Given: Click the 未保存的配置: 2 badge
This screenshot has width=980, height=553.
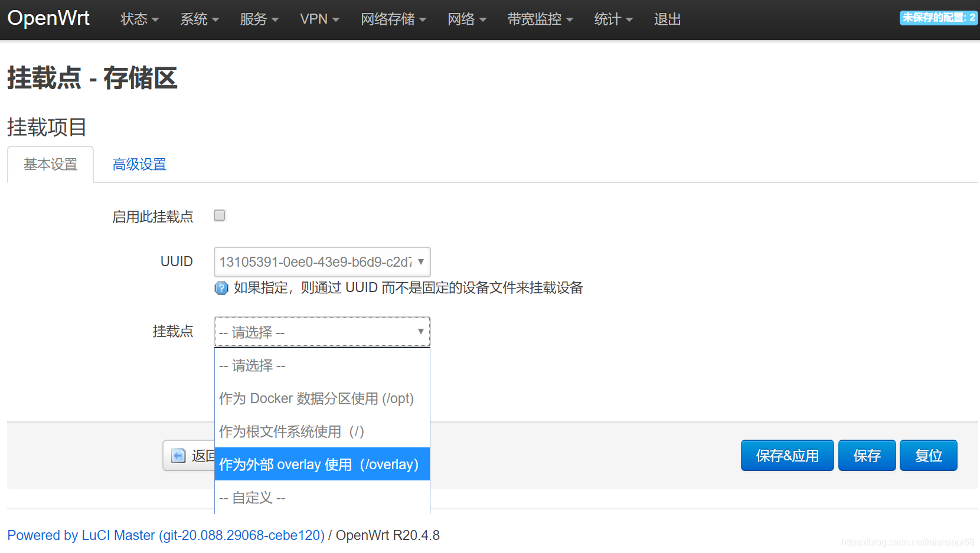Looking at the screenshot, I should [x=939, y=18].
